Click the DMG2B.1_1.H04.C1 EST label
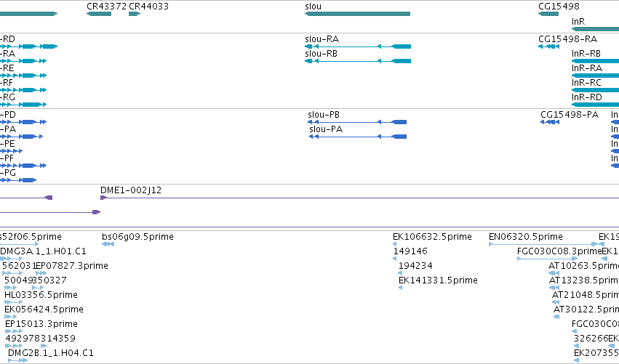 click(50, 353)
